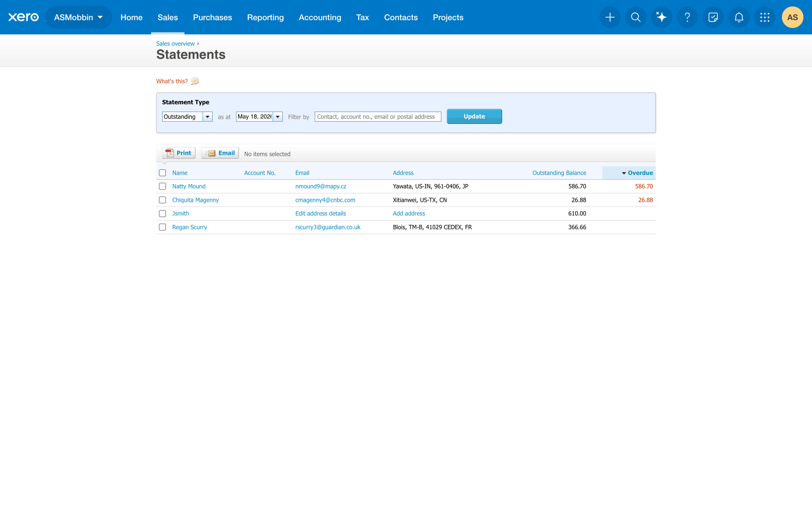Click the What's this? link
This screenshot has height=510, width=812.
172,81
